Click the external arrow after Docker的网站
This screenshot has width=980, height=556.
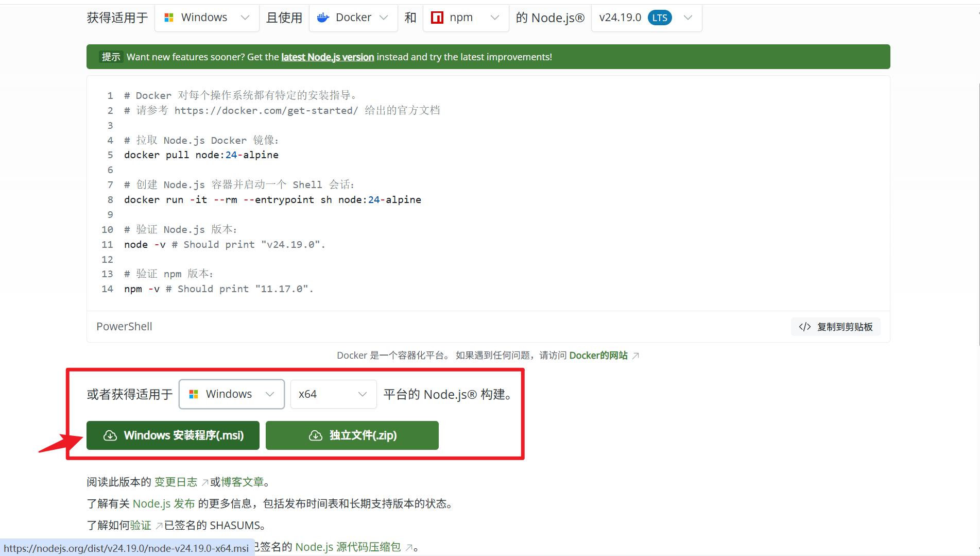(636, 356)
